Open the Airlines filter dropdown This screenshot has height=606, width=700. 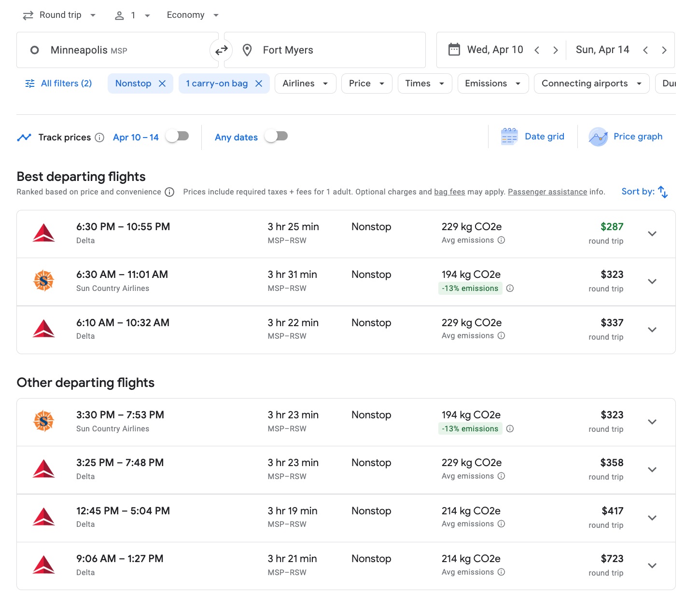pyautogui.click(x=305, y=83)
